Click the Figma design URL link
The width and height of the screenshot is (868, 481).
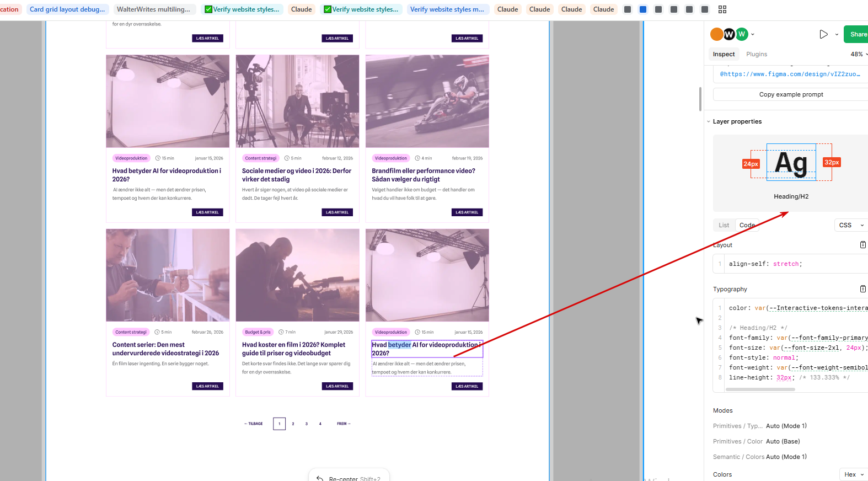(790, 74)
